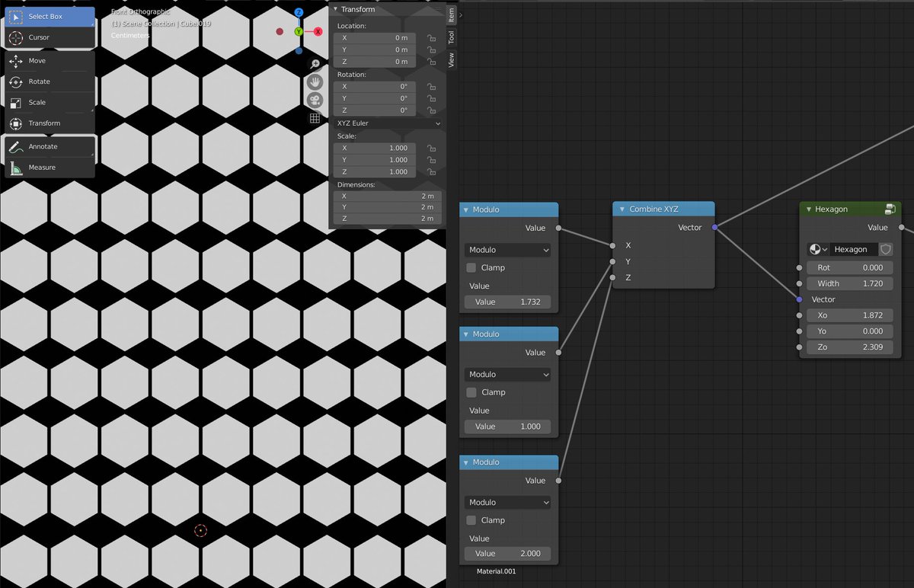Click the first Modulo node output socket
This screenshot has width=914, height=588.
[x=558, y=228]
